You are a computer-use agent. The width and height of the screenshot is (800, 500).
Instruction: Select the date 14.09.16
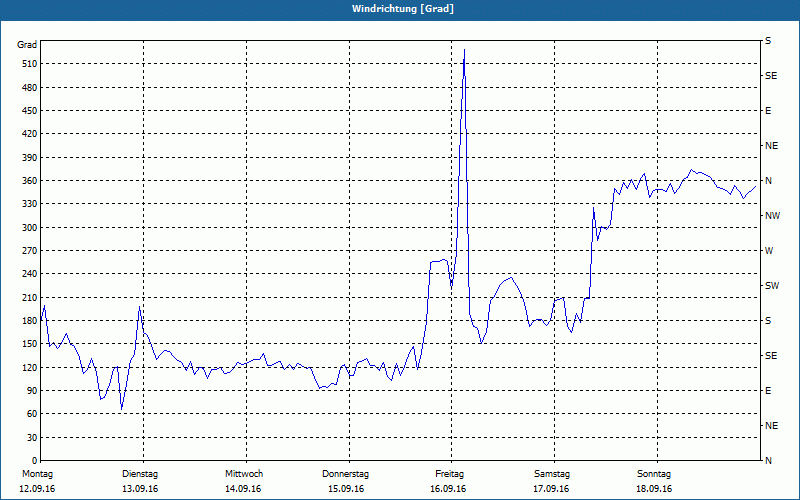coord(243,489)
